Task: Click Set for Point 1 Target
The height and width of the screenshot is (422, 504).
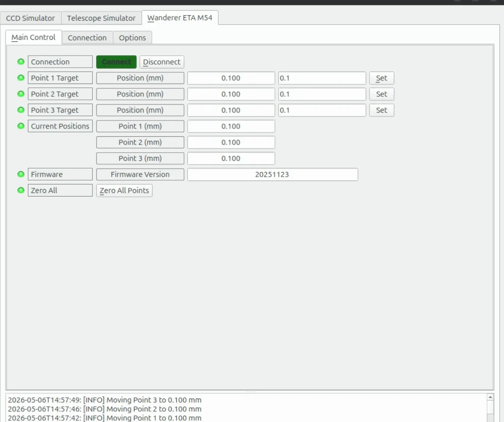Action: click(x=381, y=78)
